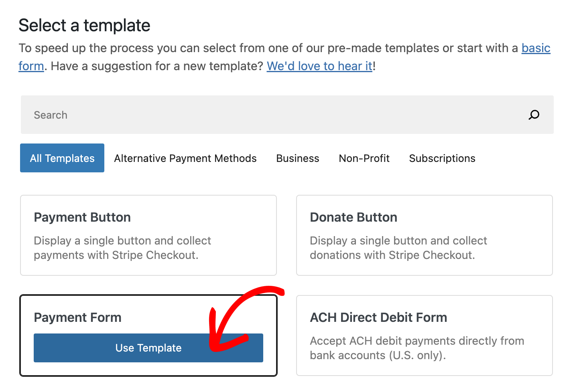Open the "basic form" link
This screenshot has height=392, width=573.
click(536, 48)
